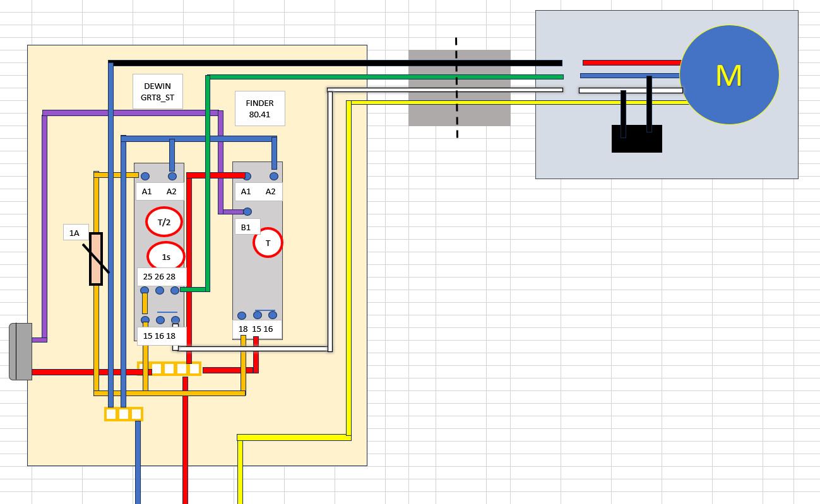Screen dimensions: 820x504
Task: Click the 25 26 28 terminal label
Action: click(x=160, y=276)
